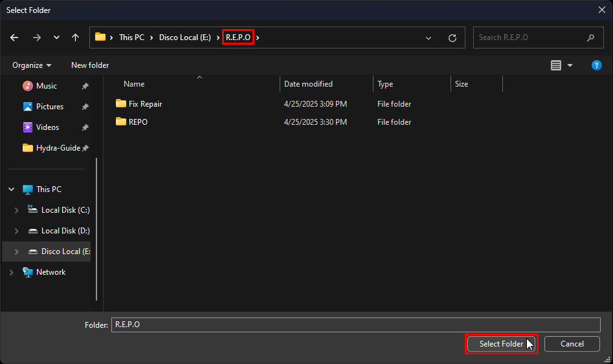Click pin icon next to Music

85,87
